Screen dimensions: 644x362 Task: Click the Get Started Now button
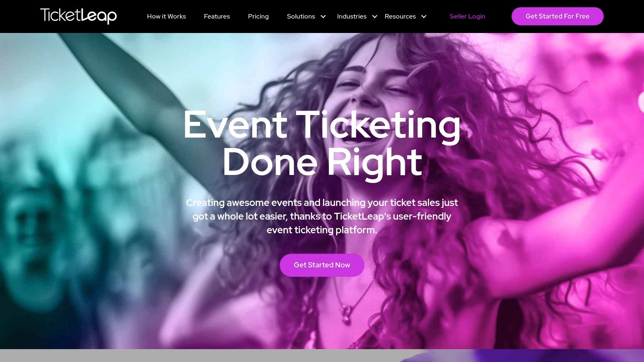322,265
